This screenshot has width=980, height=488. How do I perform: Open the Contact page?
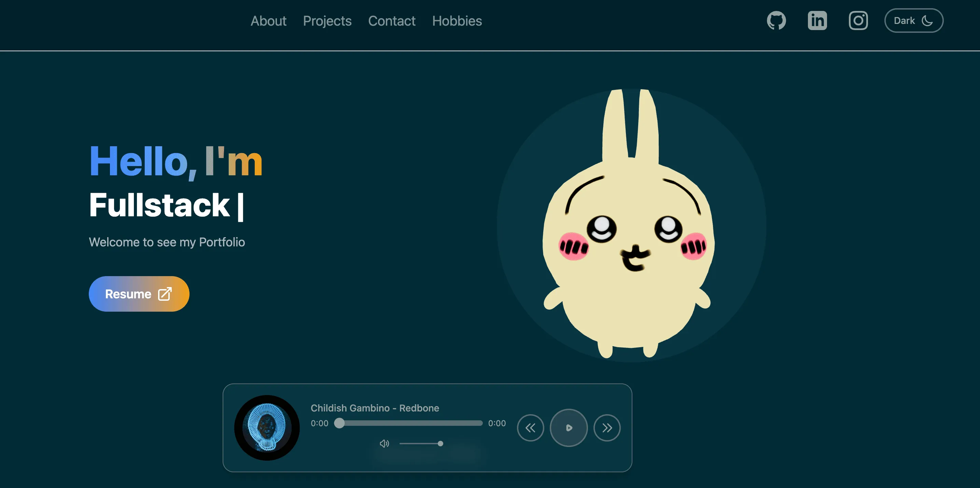(392, 21)
